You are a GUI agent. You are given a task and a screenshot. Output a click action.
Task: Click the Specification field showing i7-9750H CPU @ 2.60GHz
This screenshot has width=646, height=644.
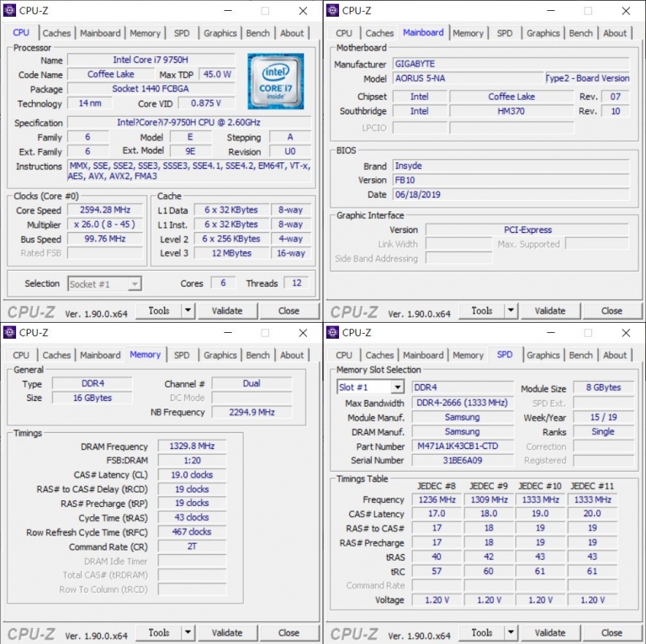coord(188,122)
